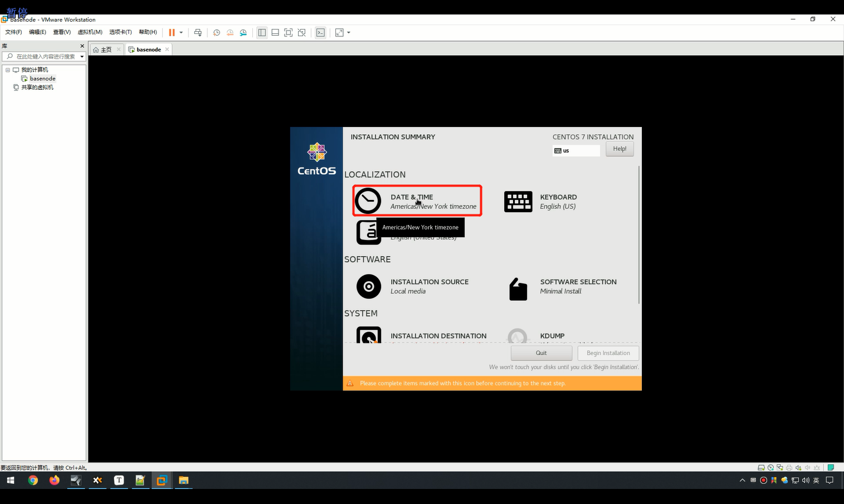Click the sound card status icon
The height and width of the screenshot is (504, 844).
pyautogui.click(x=798, y=468)
